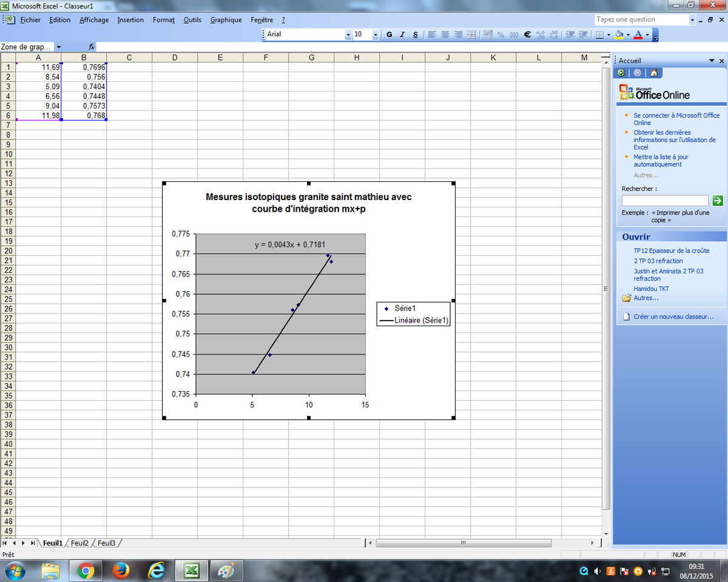This screenshot has height=582, width=728.
Task: Click last-sheet tab navigation arrow
Action: (32, 543)
